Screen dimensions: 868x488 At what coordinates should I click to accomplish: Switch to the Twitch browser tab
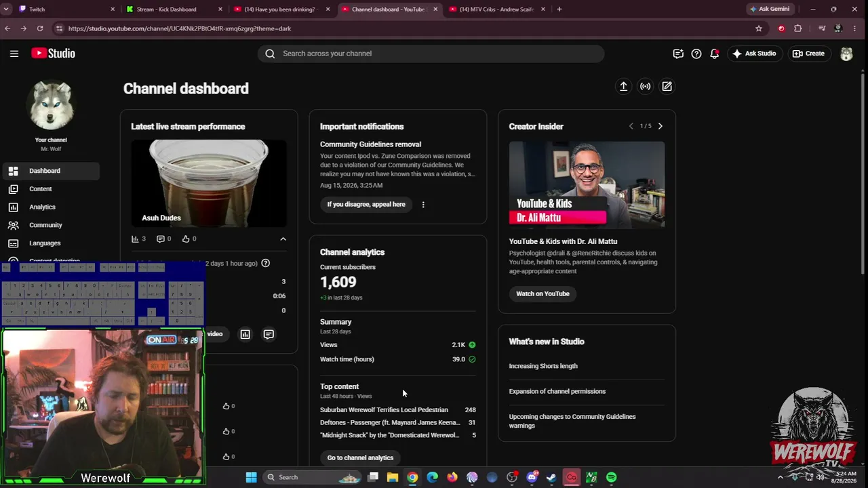66,9
